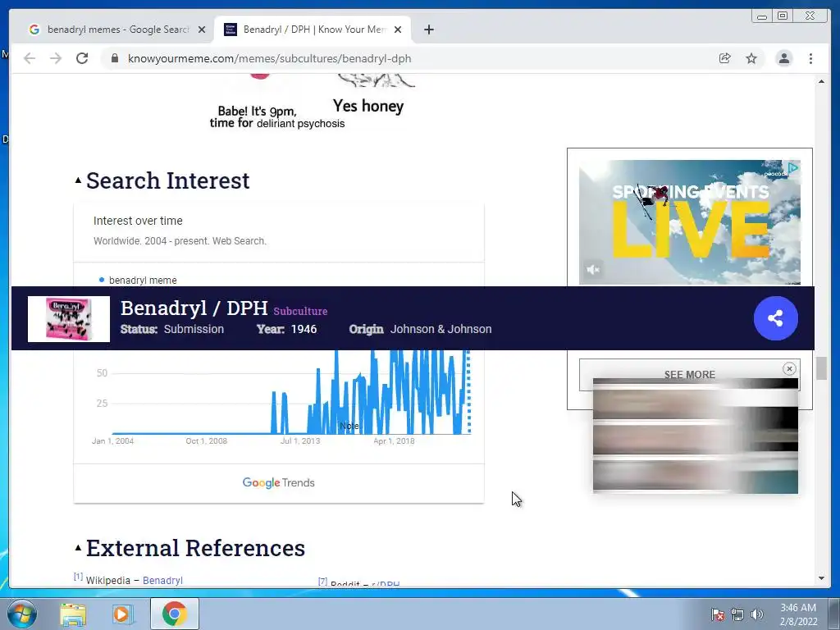Click reference footnote number 1
The height and width of the screenshot is (630, 840).
[78, 577]
